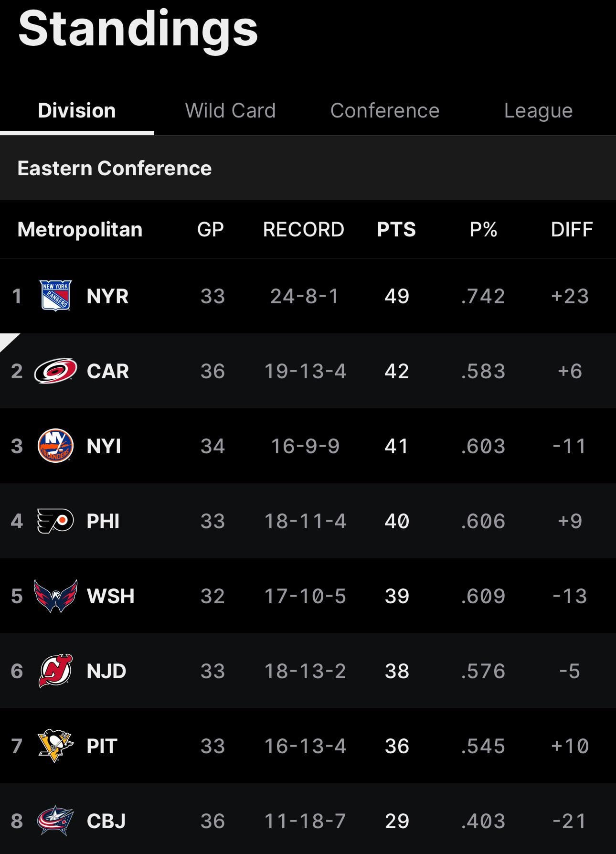This screenshot has height=854, width=616.
Task: Tap the RECORD column header
Action: (x=304, y=230)
